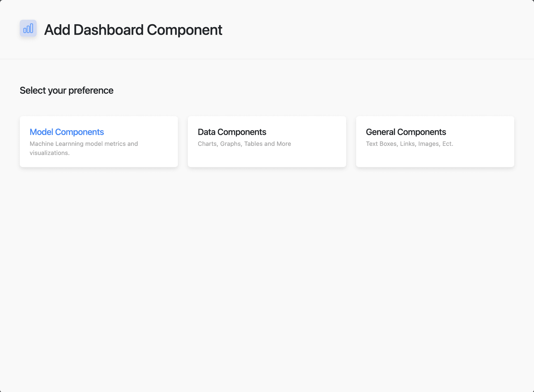
Task: Pick the Data Components card's blank lower area
Action: tap(267, 158)
